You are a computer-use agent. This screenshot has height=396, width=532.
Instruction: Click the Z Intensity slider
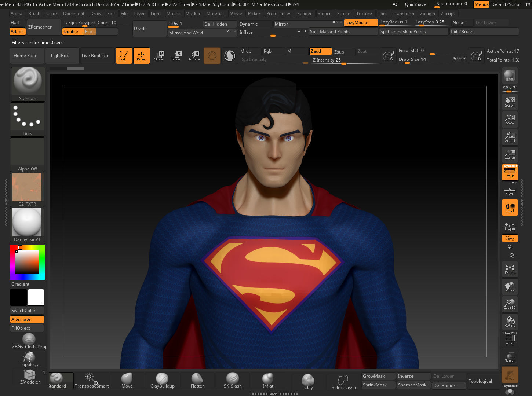[344, 60]
